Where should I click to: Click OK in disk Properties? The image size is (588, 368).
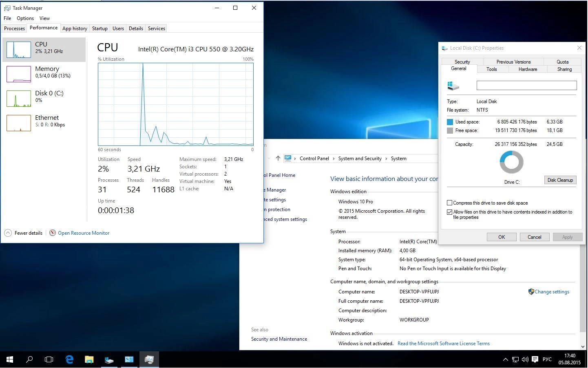click(502, 237)
